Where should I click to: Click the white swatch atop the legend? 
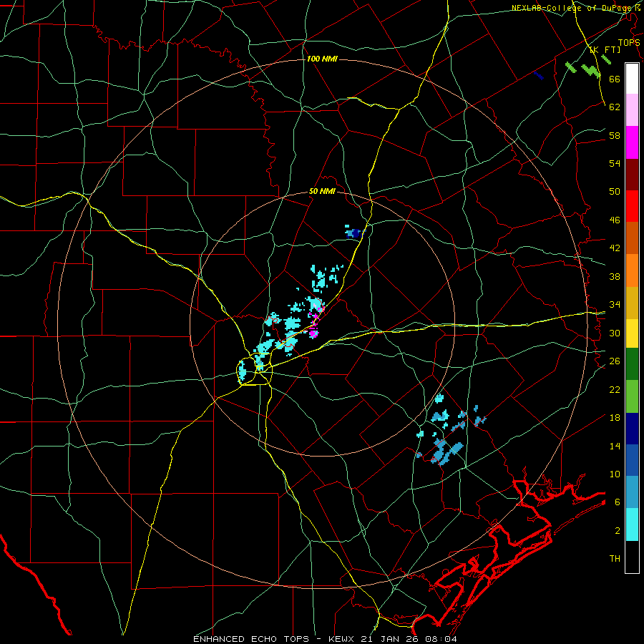pos(632,79)
